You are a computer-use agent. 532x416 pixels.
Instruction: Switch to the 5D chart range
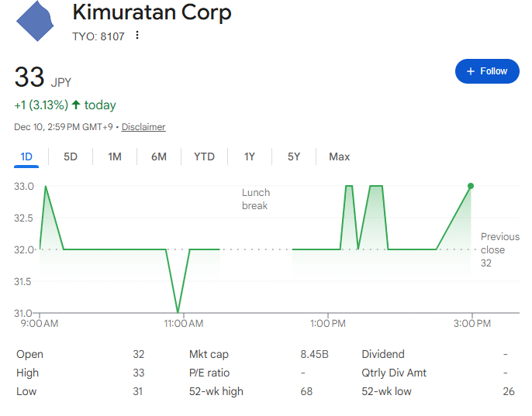(71, 156)
